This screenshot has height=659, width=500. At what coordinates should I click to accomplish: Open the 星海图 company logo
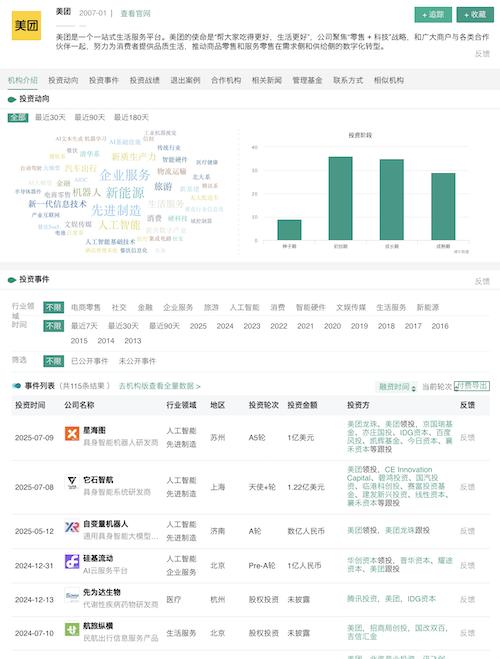(x=72, y=433)
